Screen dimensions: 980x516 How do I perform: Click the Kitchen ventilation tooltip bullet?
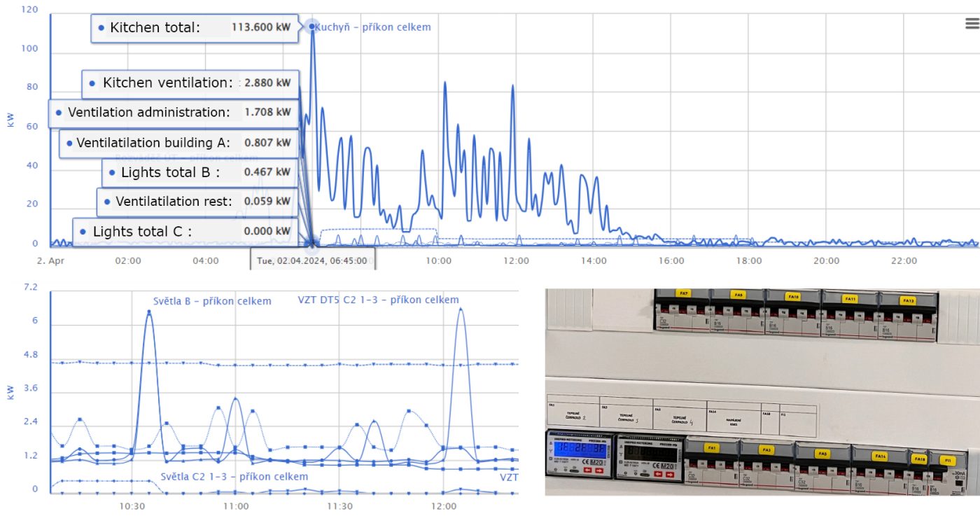point(92,83)
